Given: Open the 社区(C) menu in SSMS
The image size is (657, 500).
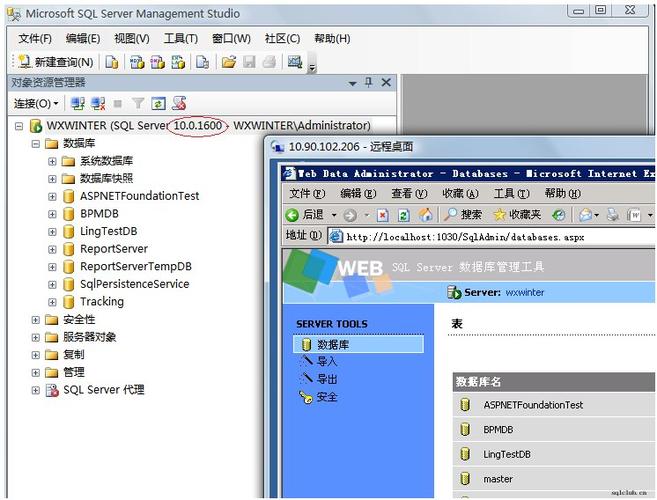Looking at the screenshot, I should [x=282, y=39].
